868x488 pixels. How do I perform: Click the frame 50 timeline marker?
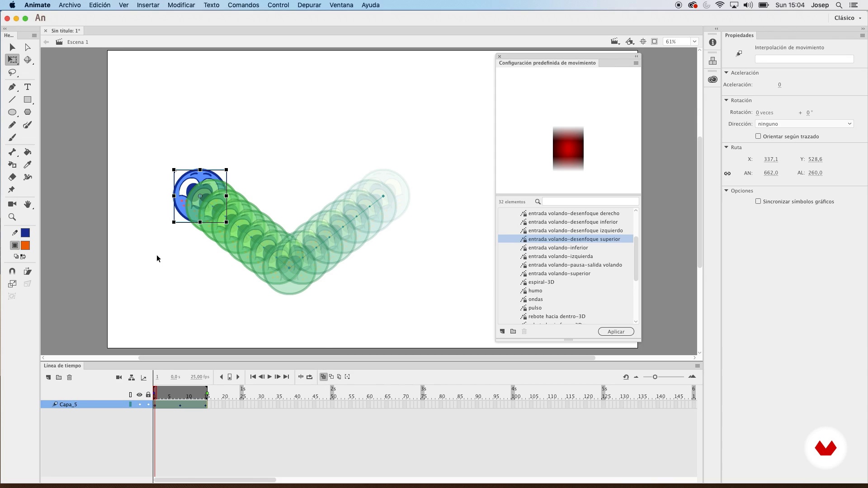[x=333, y=396]
